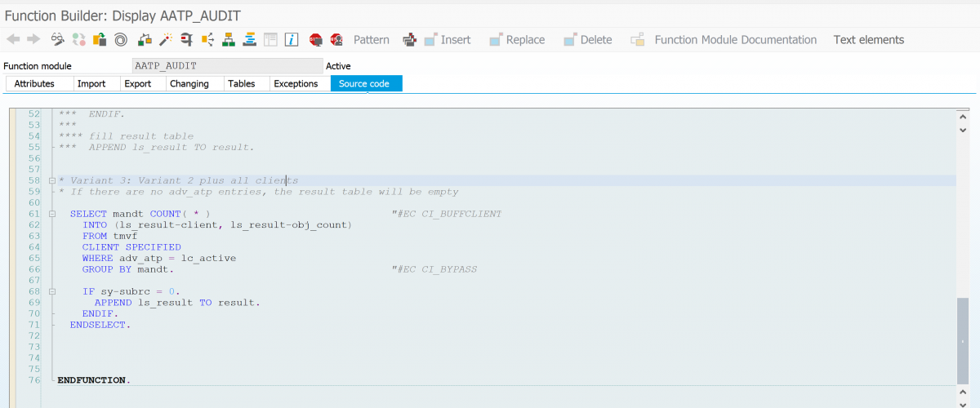Click 'INTO (ls_result-client, ls_result-obj_count)' line
This screenshot has width=980, height=408.
click(216, 224)
